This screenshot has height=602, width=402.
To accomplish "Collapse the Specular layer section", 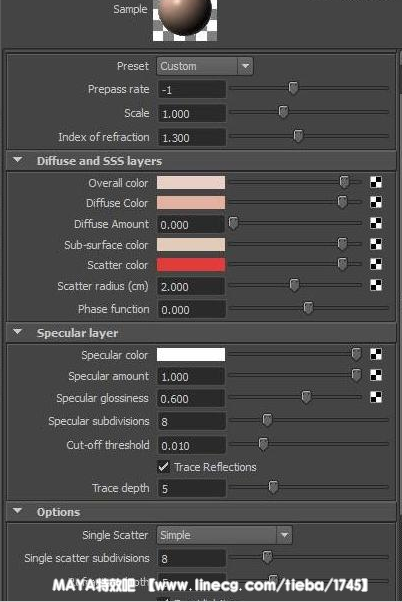I will coord(18,332).
